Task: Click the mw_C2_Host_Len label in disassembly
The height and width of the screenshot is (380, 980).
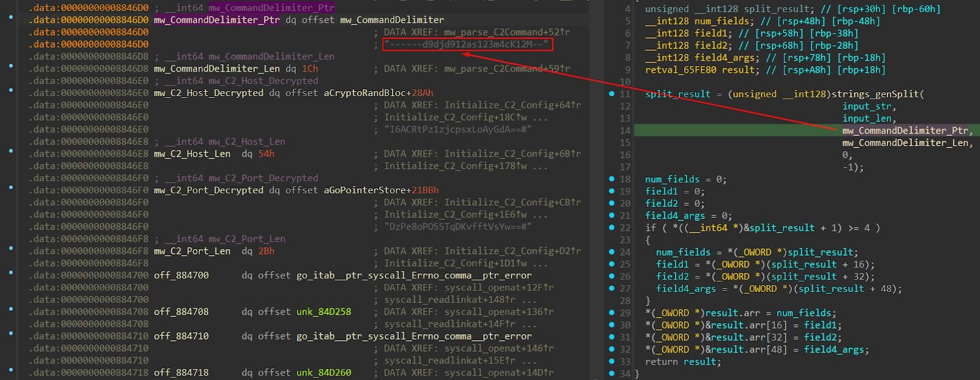Action: pyautogui.click(x=192, y=154)
